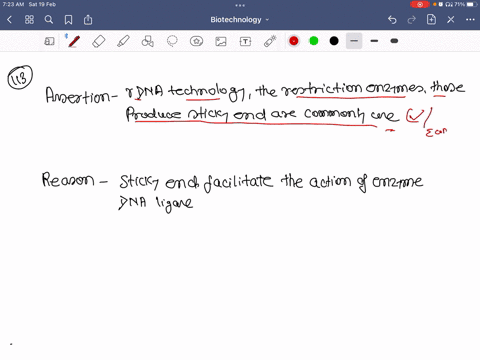Choose the black pen color
This screenshot has height=360, width=480.
pos(334,41)
